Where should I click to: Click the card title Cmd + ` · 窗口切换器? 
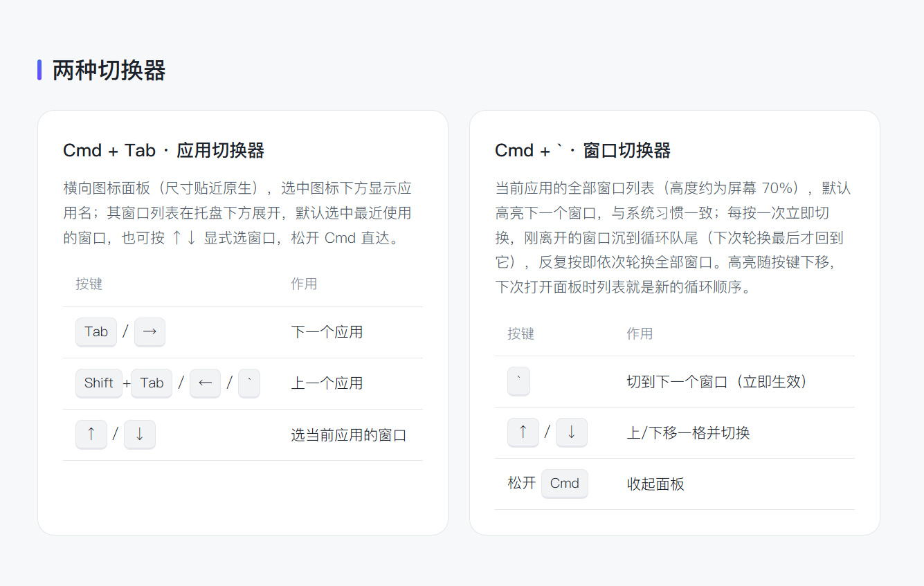pos(583,150)
